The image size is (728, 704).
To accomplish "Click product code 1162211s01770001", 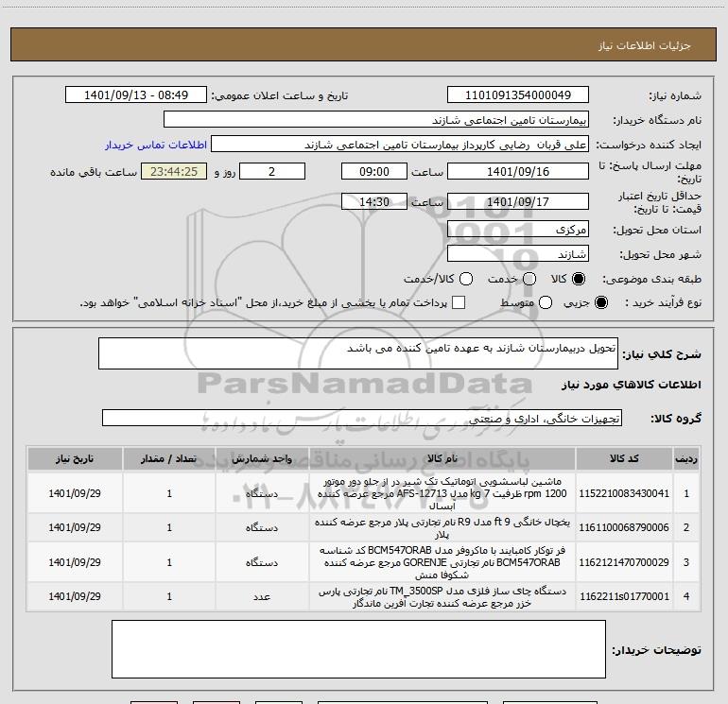I will pos(624,596).
